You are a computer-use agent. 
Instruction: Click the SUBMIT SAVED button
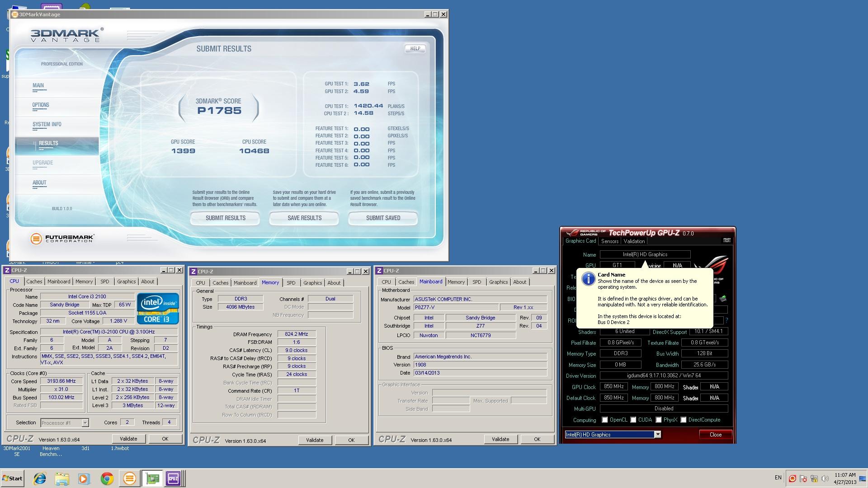click(x=383, y=218)
